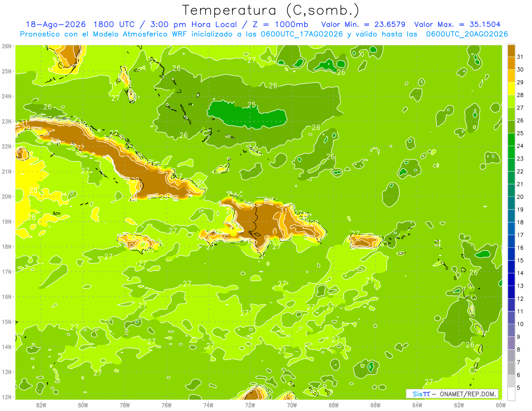Click the '78W' longitude axis label
Screen dimensions: 532x411
125,404
